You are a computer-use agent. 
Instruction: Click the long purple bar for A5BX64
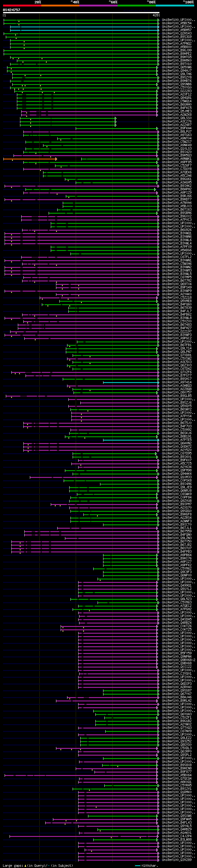pyautogui.click(x=82, y=775)
